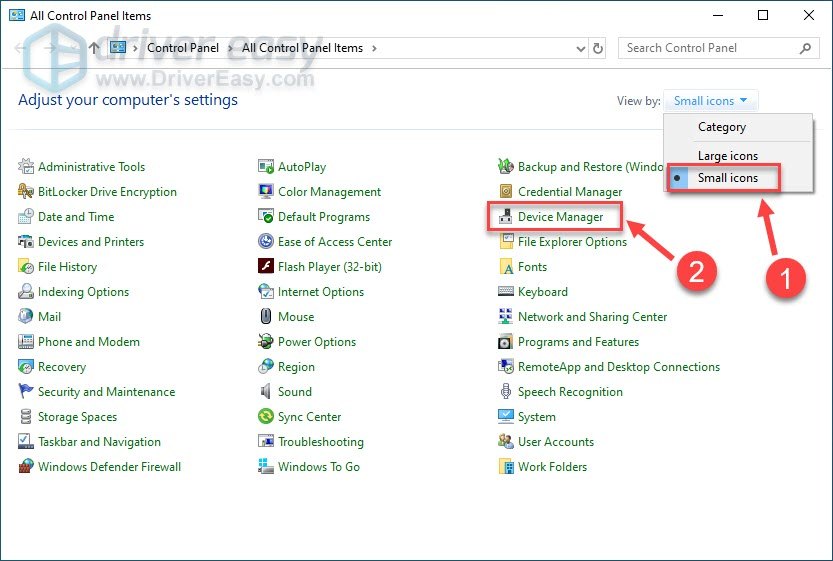Viewport: 833px width, 561px height.
Task: Click the Control Panel title bar icon
Action: coord(16,15)
